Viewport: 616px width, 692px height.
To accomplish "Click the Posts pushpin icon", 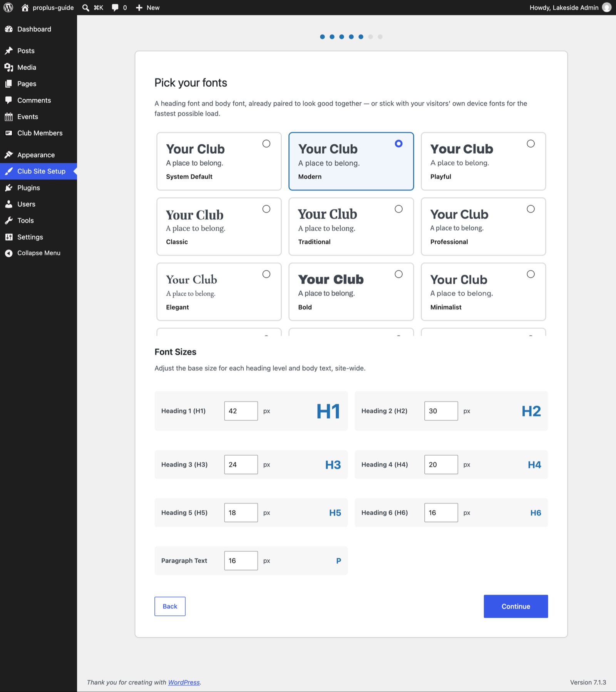I will 8,51.
